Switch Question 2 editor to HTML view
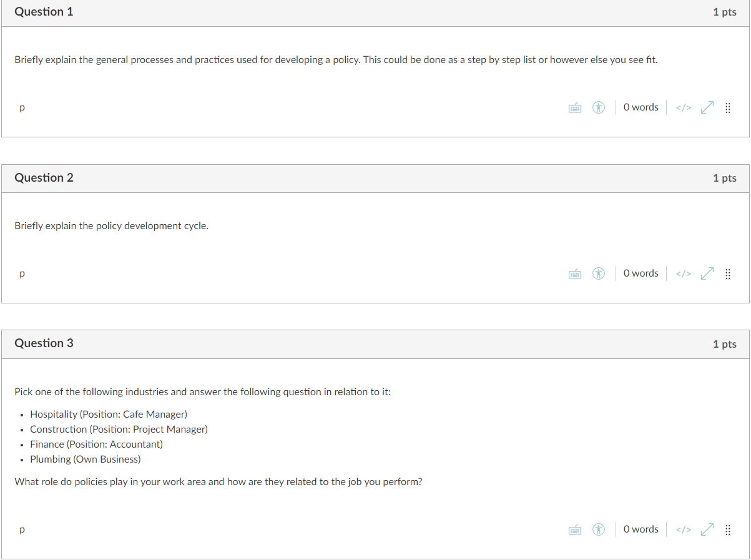751x560 pixels. (684, 273)
